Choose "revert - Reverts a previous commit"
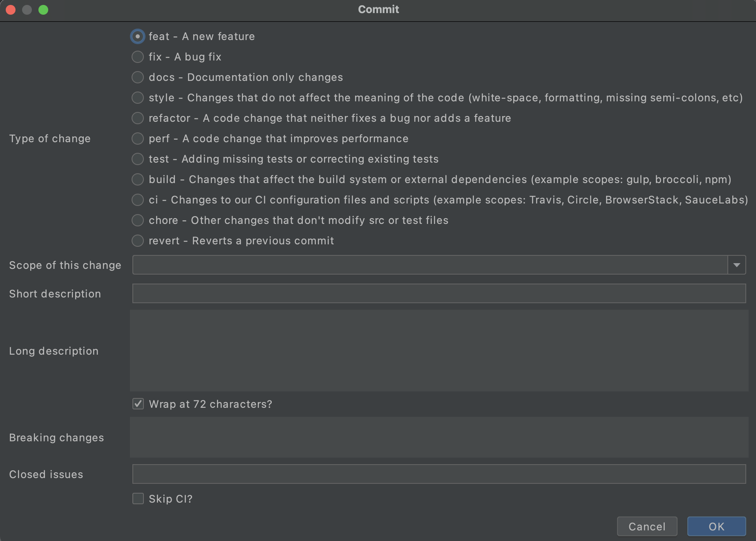The image size is (756, 541). 138,240
